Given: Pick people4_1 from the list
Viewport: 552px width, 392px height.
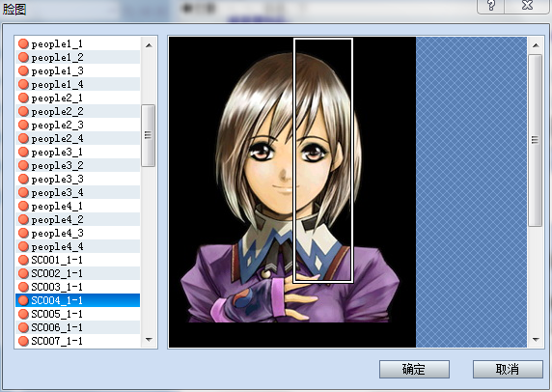Looking at the screenshot, I should 78,206.
